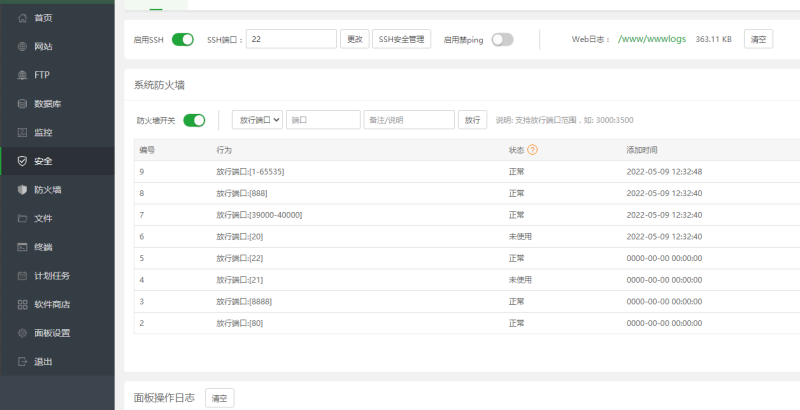Screen dimensions: 800x410
Task: Click the home icon beside 首页
Action: (22, 18)
